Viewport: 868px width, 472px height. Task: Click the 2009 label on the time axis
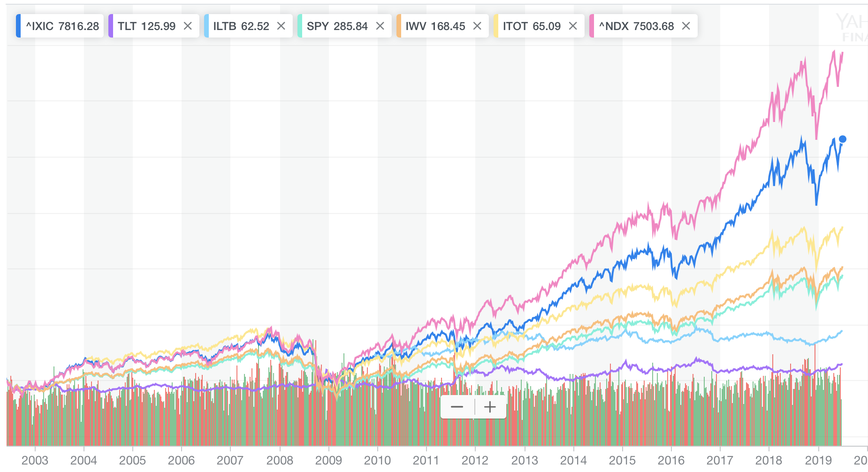[328, 460]
